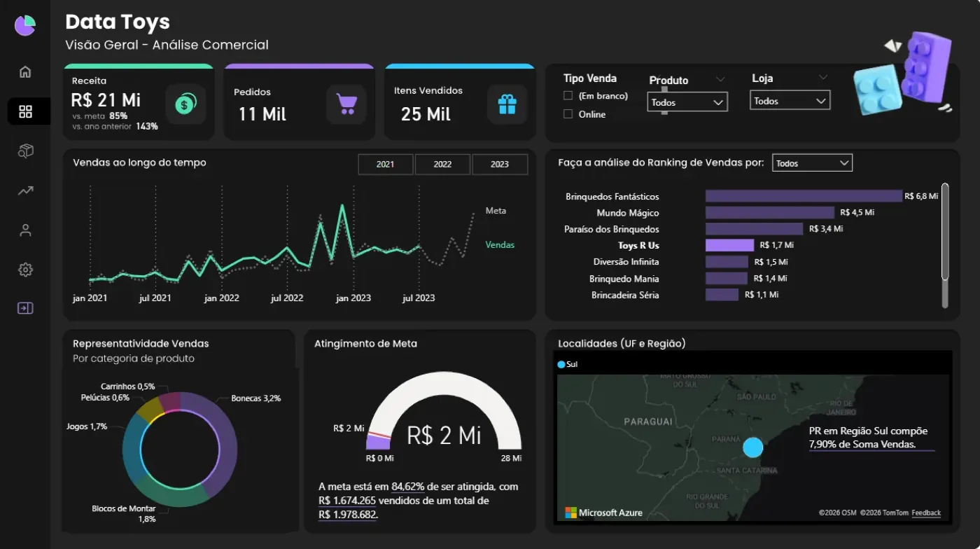Expand the chevron beside Loja header
Viewport: 980px width, 549px height.
[x=823, y=77]
